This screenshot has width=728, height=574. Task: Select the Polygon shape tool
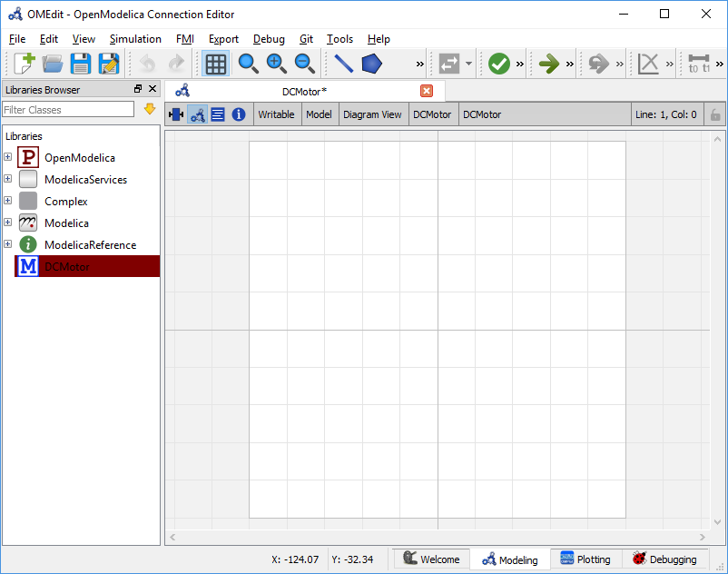tap(371, 64)
